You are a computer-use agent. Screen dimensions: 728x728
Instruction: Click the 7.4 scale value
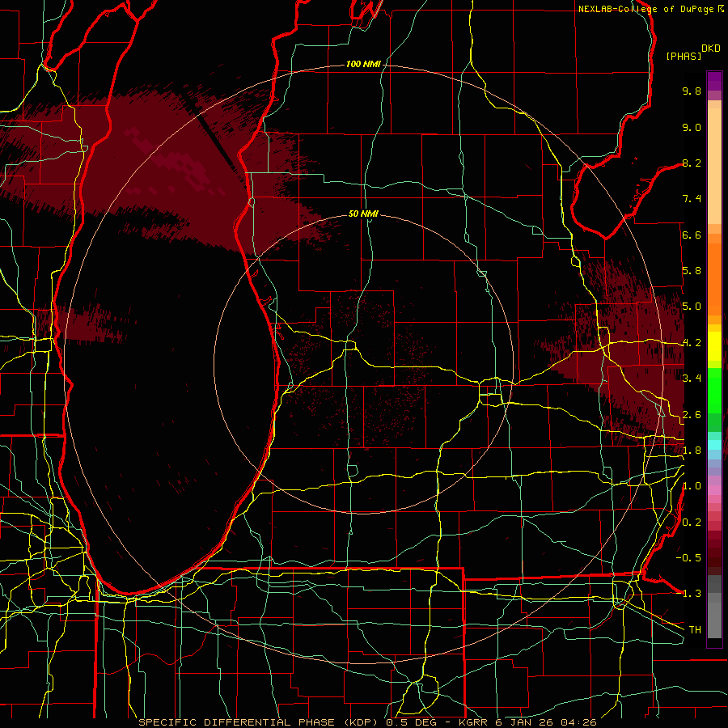click(692, 199)
